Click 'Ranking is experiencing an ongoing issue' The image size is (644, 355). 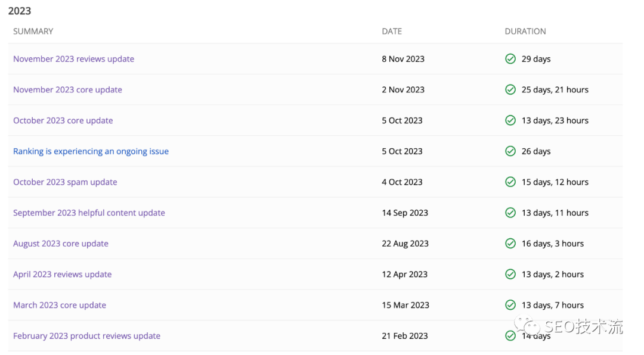pos(91,151)
